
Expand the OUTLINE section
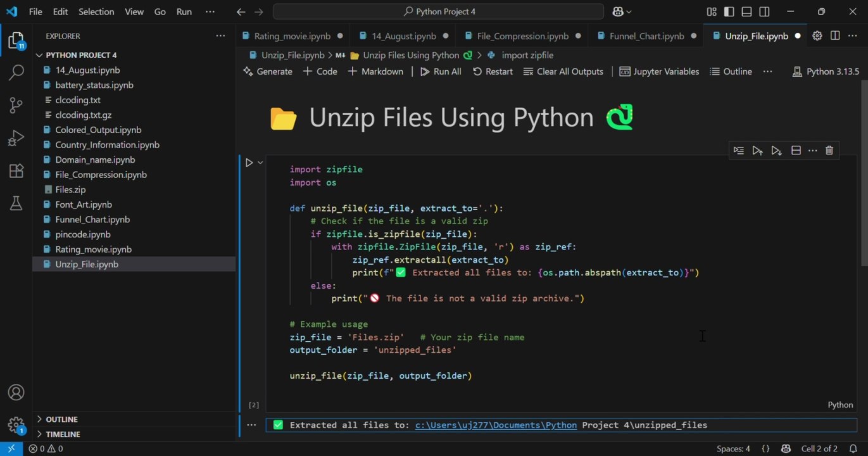(x=61, y=419)
